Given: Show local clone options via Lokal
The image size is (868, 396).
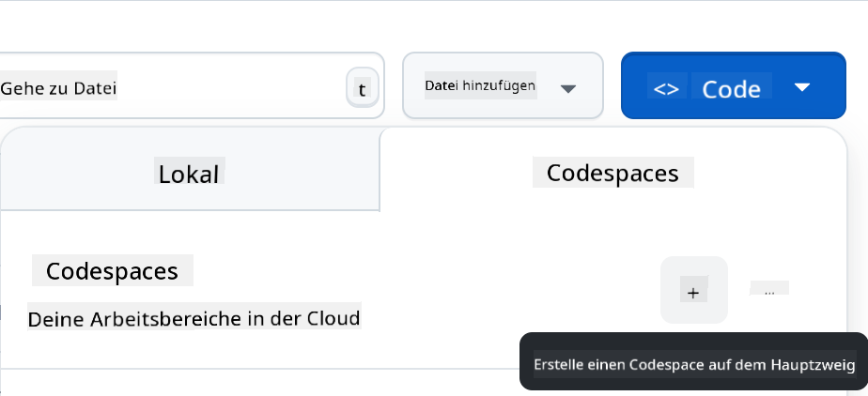Looking at the screenshot, I should point(189,174).
